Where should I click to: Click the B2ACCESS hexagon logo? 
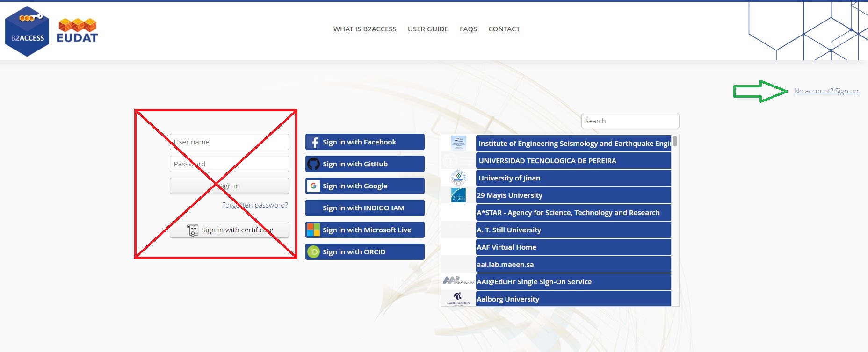[27, 31]
